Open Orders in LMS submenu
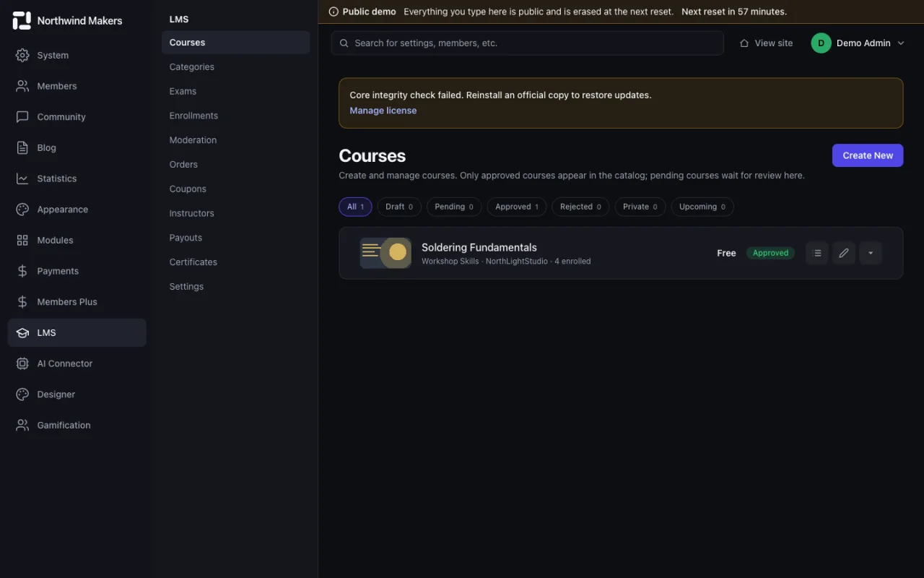The height and width of the screenshot is (578, 924). coord(236,165)
